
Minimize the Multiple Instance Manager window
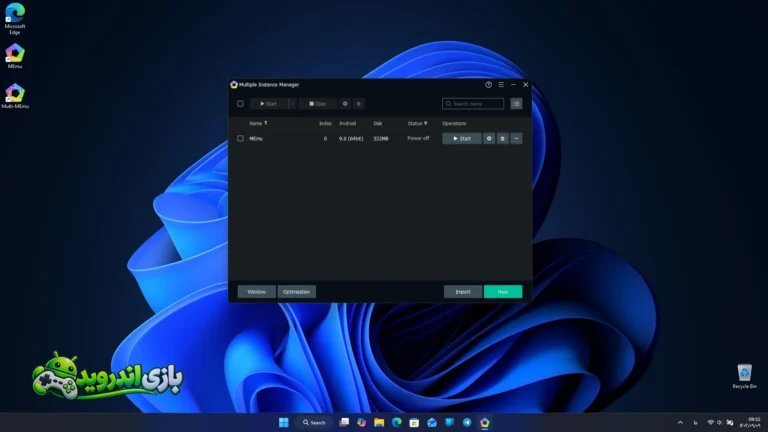(513, 85)
